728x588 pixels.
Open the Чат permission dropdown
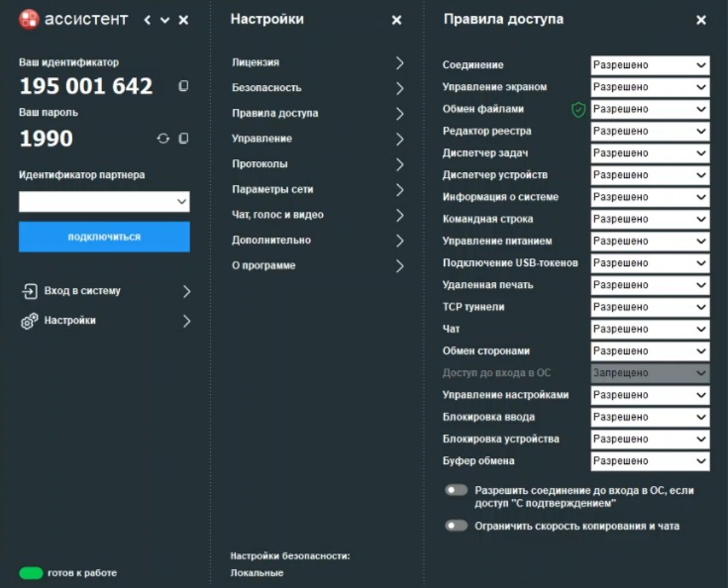coord(650,329)
